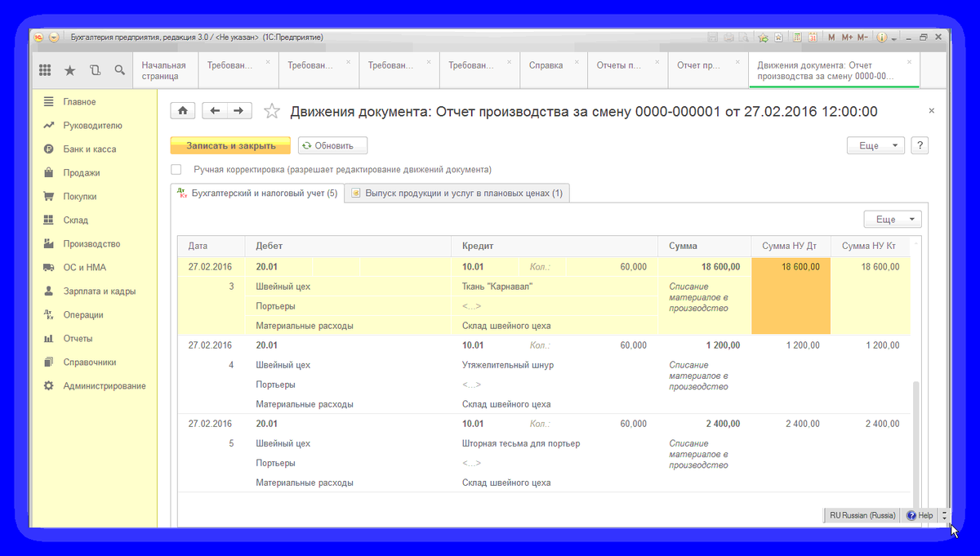Viewport: 980px width, 556px height.
Task: Open the Продажи section
Action: pyautogui.click(x=82, y=173)
